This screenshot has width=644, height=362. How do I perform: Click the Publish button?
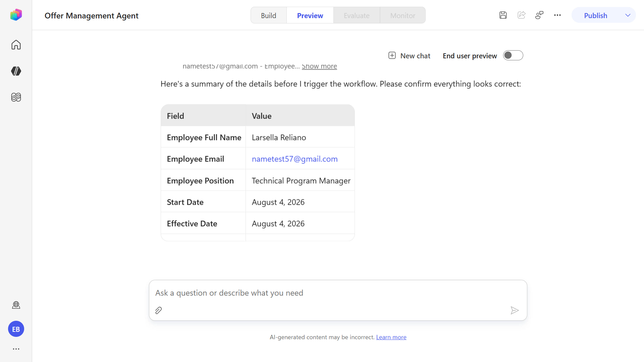(596, 15)
